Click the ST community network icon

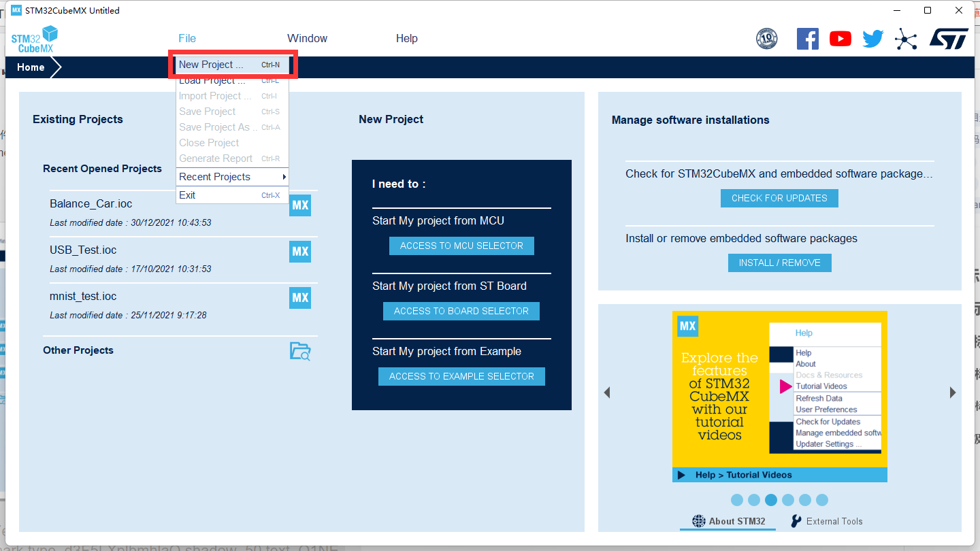906,39
